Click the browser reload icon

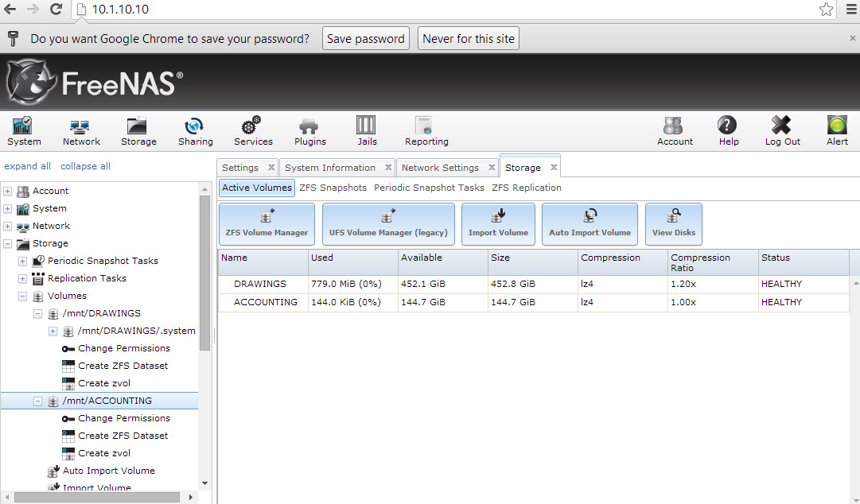[56, 10]
